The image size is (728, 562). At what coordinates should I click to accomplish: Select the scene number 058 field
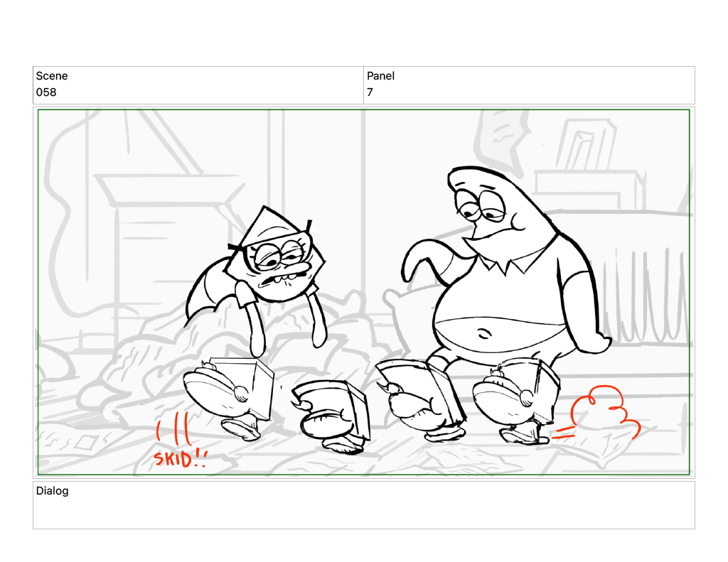pyautogui.click(x=46, y=92)
